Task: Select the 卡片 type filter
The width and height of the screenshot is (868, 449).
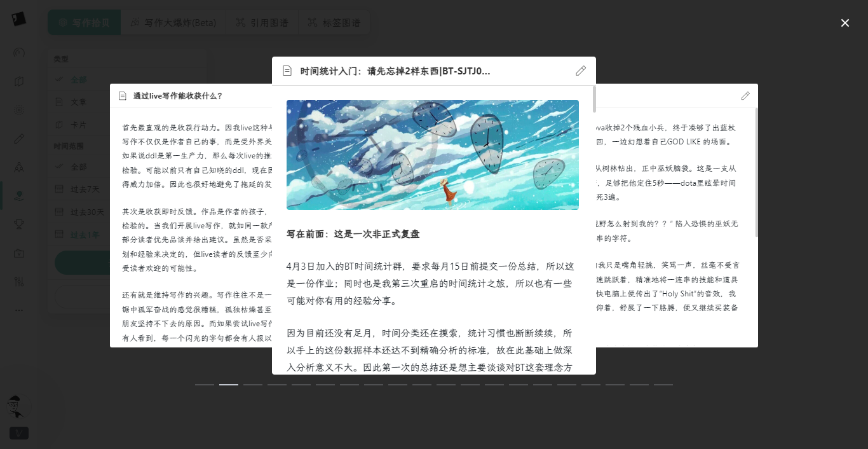Action: click(79, 124)
